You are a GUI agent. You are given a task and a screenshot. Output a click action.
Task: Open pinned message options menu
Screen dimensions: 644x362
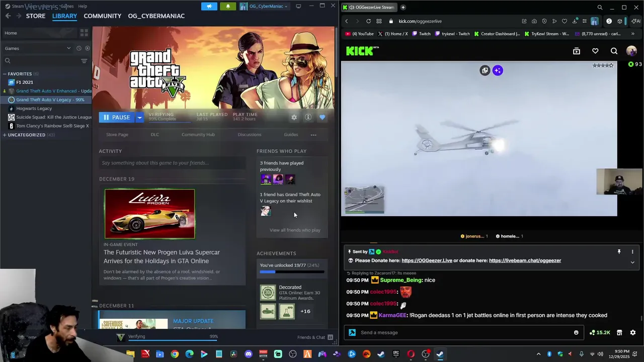[x=632, y=251]
